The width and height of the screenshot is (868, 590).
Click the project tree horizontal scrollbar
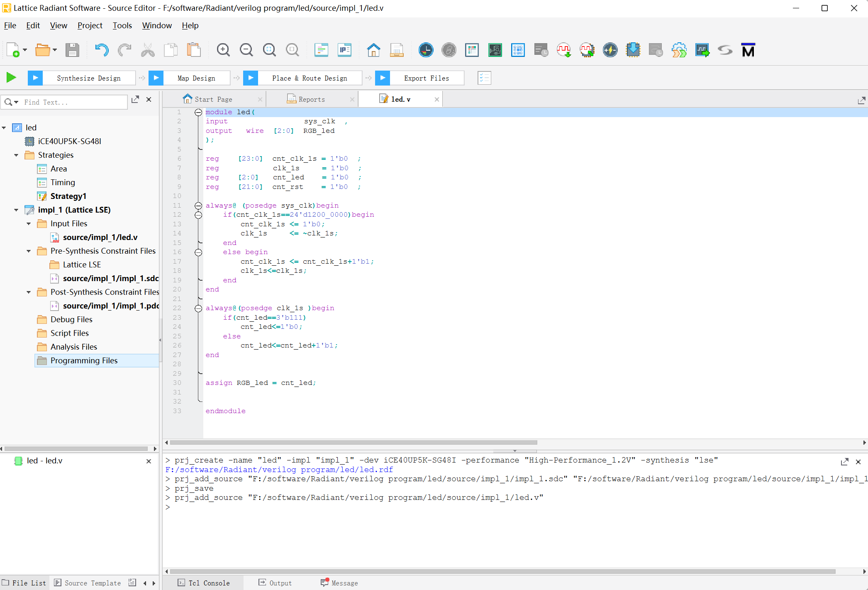pos(76,449)
